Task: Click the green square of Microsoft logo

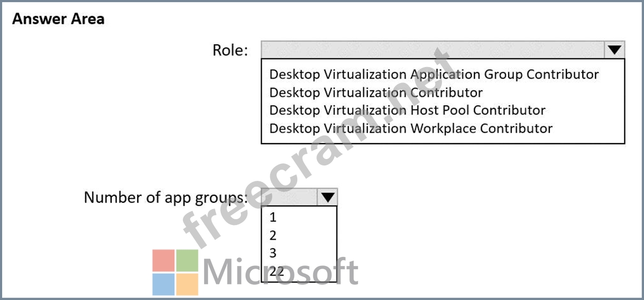Action: click(187, 260)
